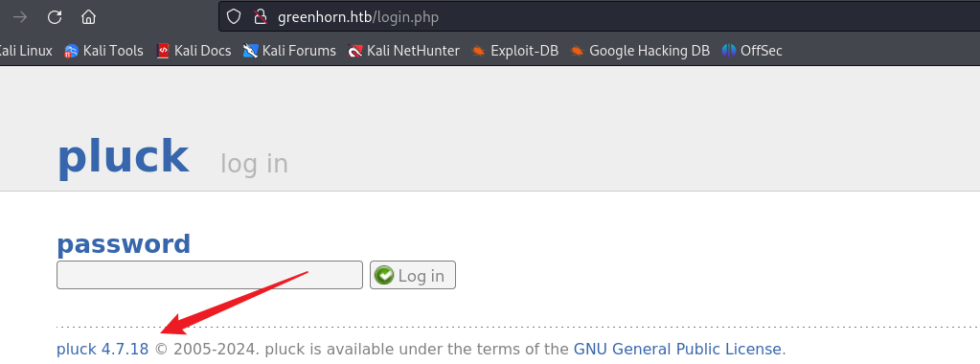Show connection info via insecure lock icon
Screen dimensions: 980x364
pos(261,17)
